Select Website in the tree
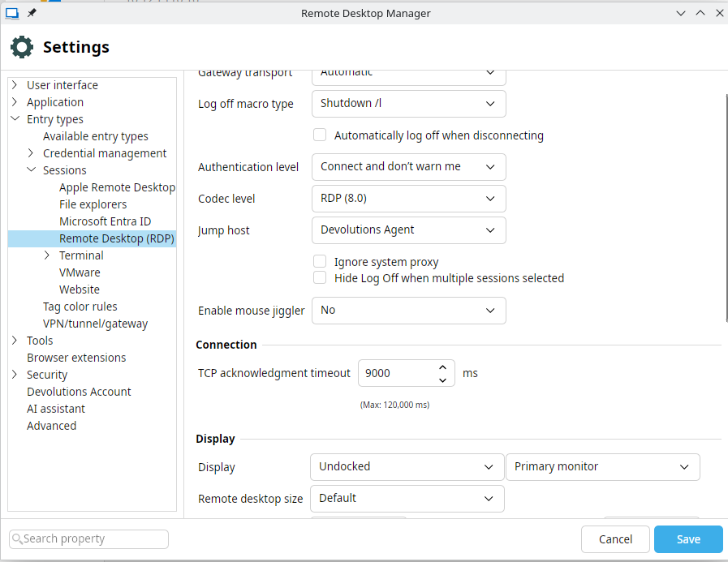This screenshot has height=562, width=728. 80,290
